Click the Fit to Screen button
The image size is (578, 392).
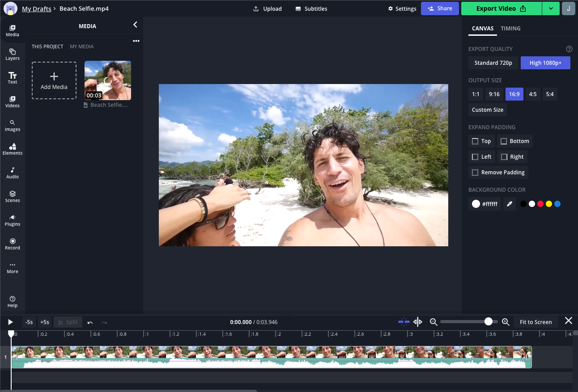click(535, 322)
